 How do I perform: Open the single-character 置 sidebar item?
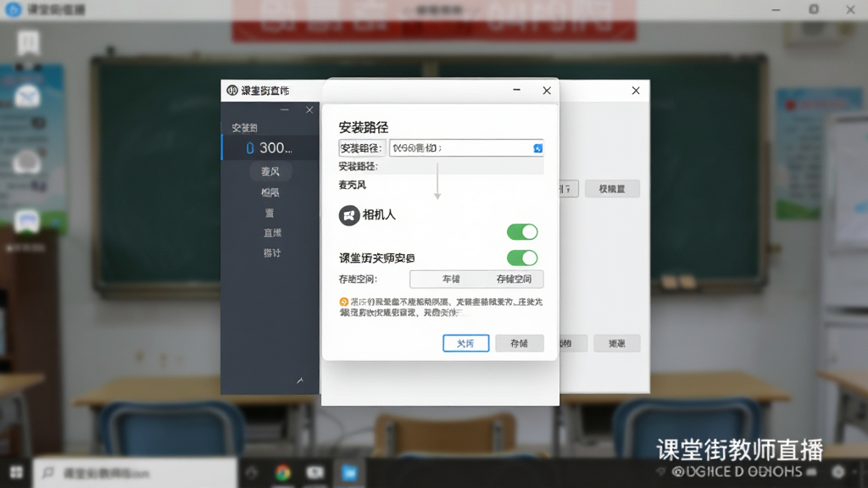(270, 213)
